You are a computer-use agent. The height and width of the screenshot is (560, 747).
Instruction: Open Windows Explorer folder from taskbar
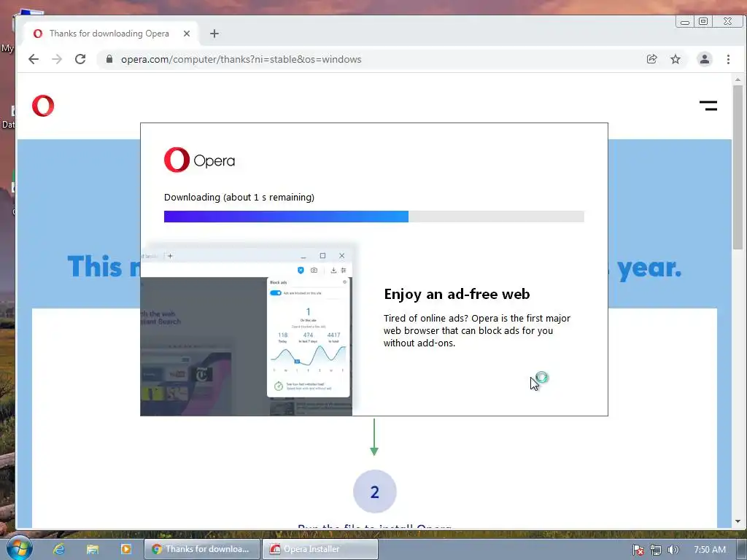pyautogui.click(x=93, y=549)
